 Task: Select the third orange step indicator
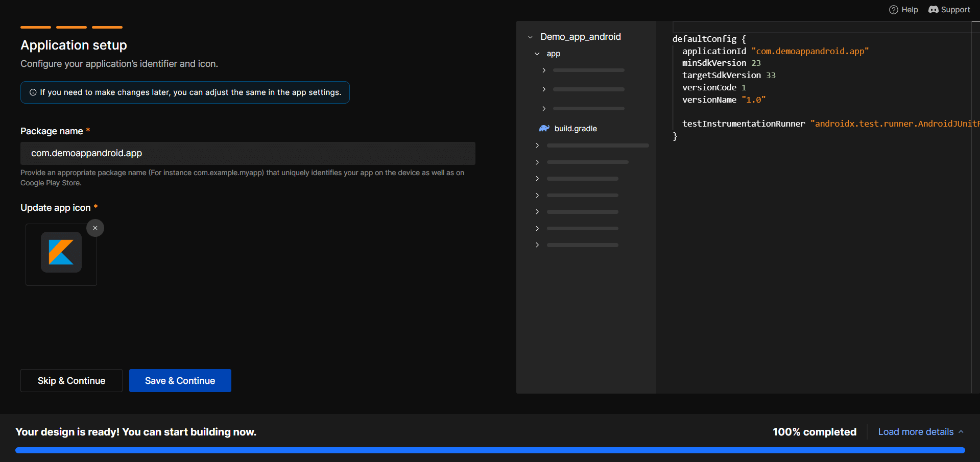point(107,27)
